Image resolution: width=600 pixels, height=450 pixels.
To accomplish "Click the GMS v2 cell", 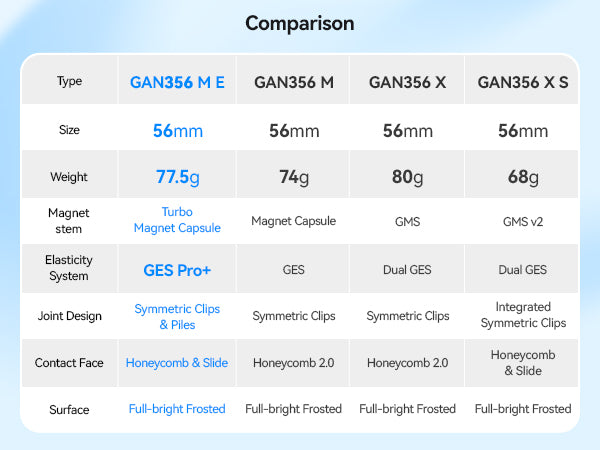I will tap(523, 221).
